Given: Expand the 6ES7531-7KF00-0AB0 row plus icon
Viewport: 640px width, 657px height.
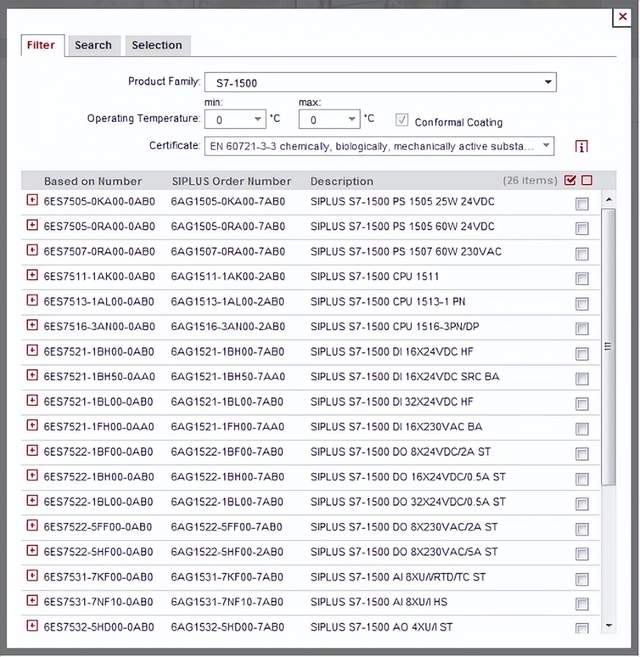Looking at the screenshot, I should pyautogui.click(x=32, y=576).
